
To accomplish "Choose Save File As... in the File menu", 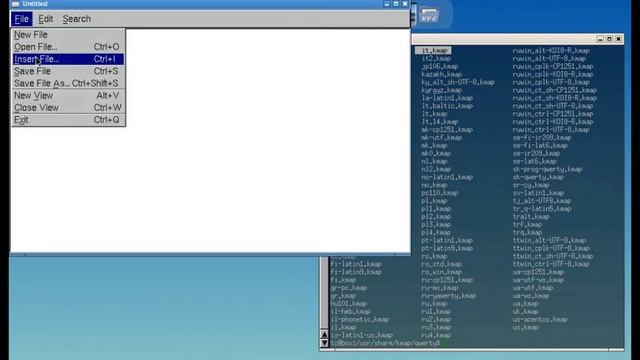I will pos(68,83).
